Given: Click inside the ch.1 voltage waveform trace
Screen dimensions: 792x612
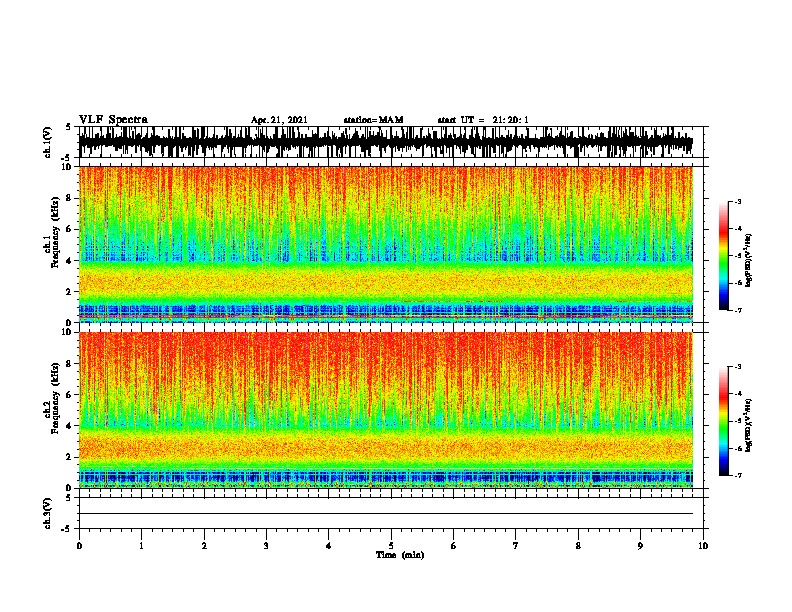Looking at the screenshot, I should pyautogui.click(x=386, y=142).
